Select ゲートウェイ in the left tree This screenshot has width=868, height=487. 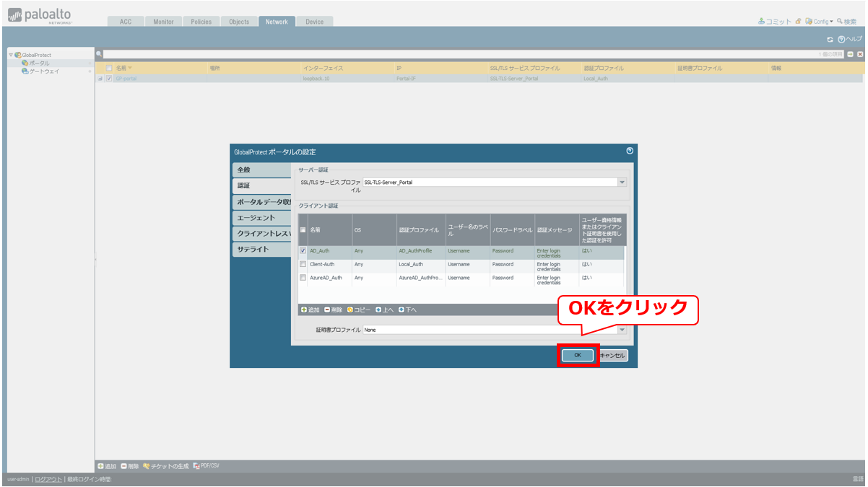(43, 71)
